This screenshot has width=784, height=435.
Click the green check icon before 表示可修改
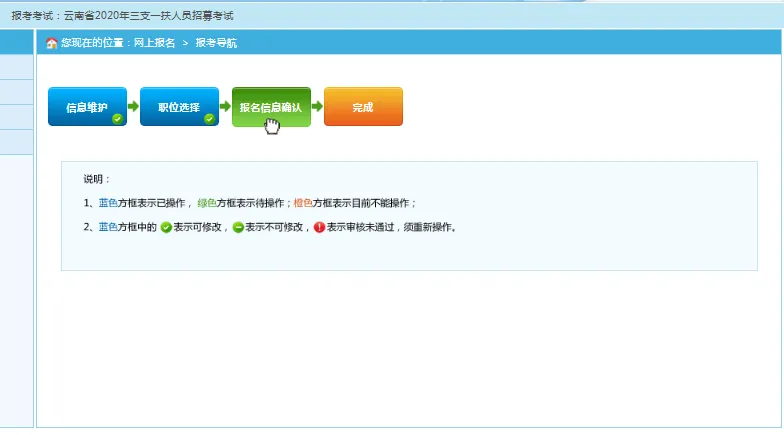[166, 228]
